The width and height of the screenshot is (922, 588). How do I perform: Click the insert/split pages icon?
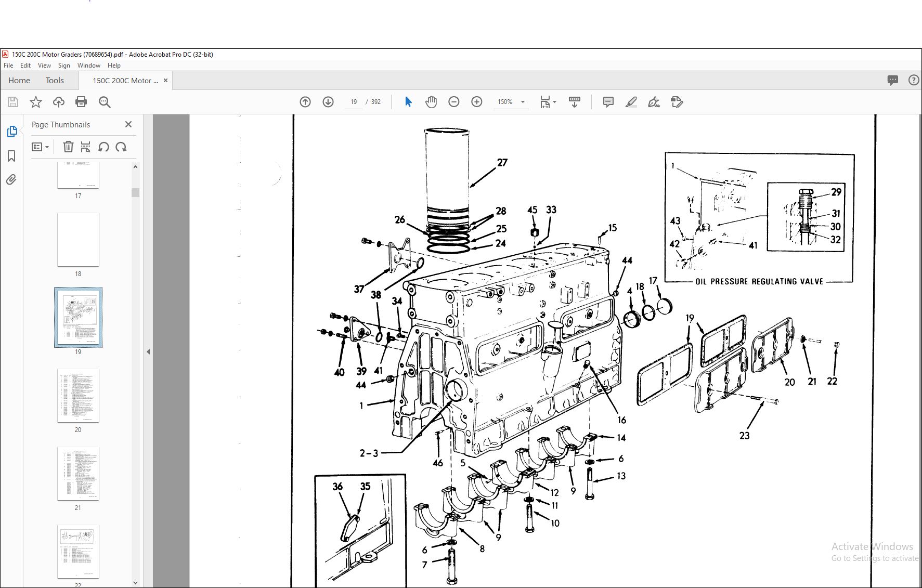(86, 147)
